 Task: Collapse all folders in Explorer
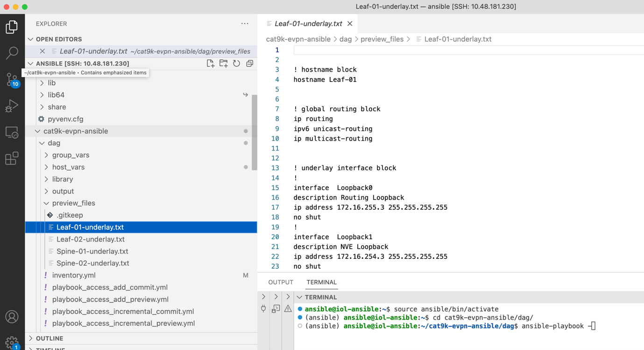pos(250,64)
